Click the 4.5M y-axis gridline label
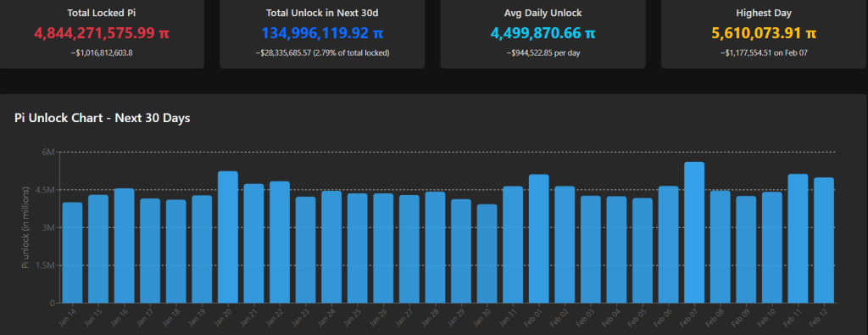Screen dimensions: 868x335 click(x=47, y=190)
